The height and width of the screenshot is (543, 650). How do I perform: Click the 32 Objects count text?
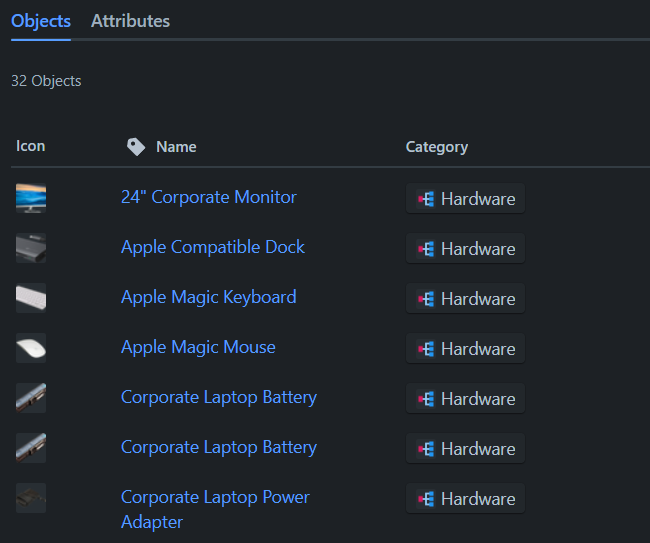click(x=46, y=81)
